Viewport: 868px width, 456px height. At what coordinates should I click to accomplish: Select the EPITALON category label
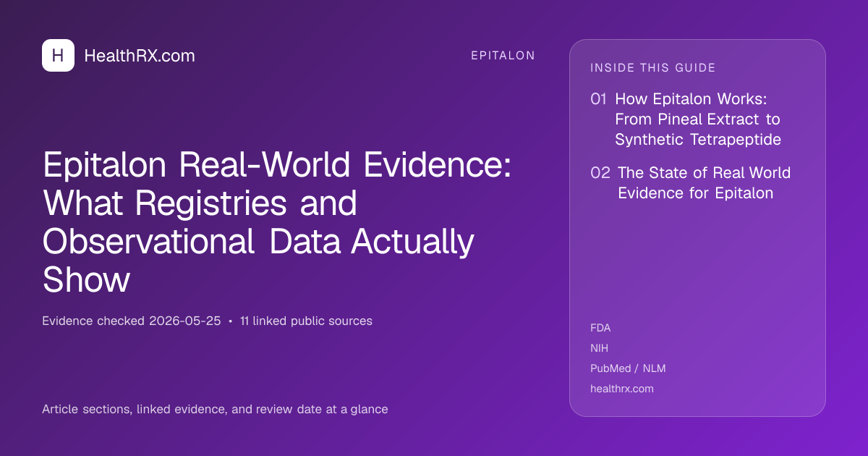(503, 56)
